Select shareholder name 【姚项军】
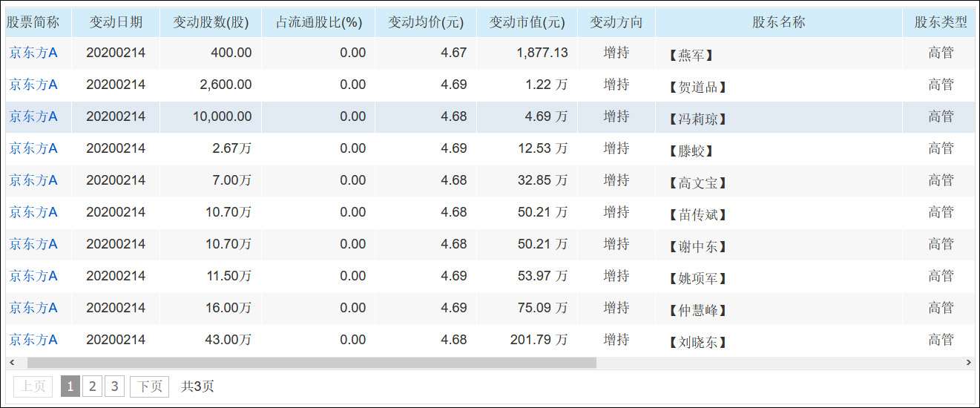 (x=697, y=278)
